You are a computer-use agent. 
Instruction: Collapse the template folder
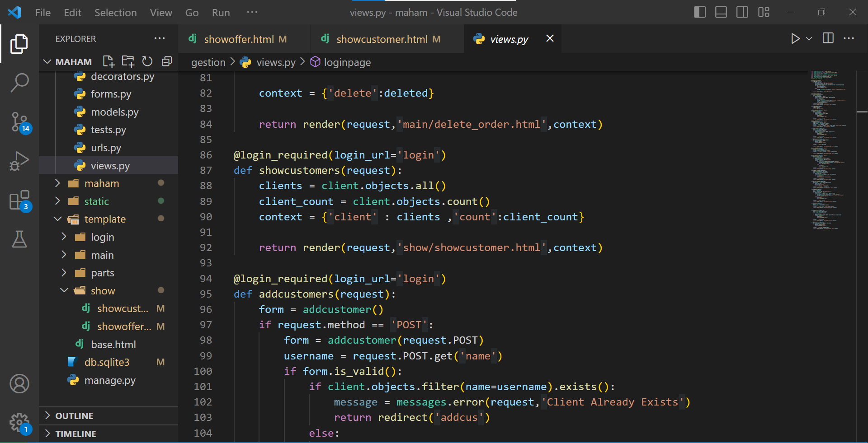pos(58,219)
